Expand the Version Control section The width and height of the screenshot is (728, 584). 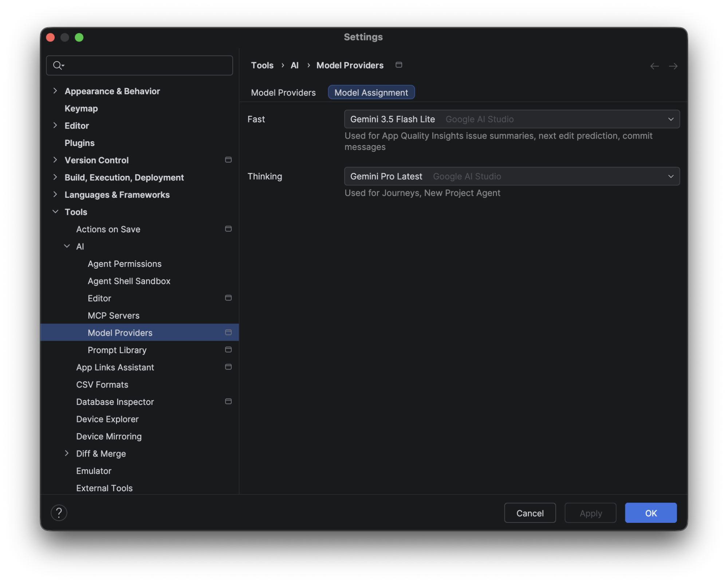(55, 160)
